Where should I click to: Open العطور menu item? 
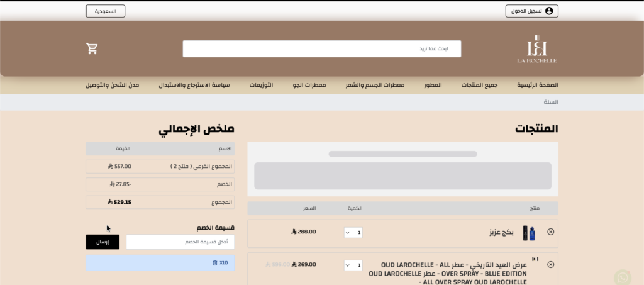tap(433, 85)
